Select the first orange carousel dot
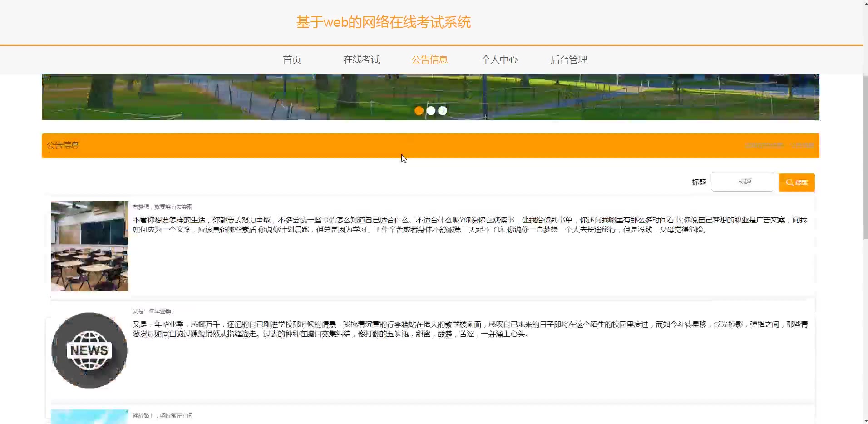 tap(419, 111)
